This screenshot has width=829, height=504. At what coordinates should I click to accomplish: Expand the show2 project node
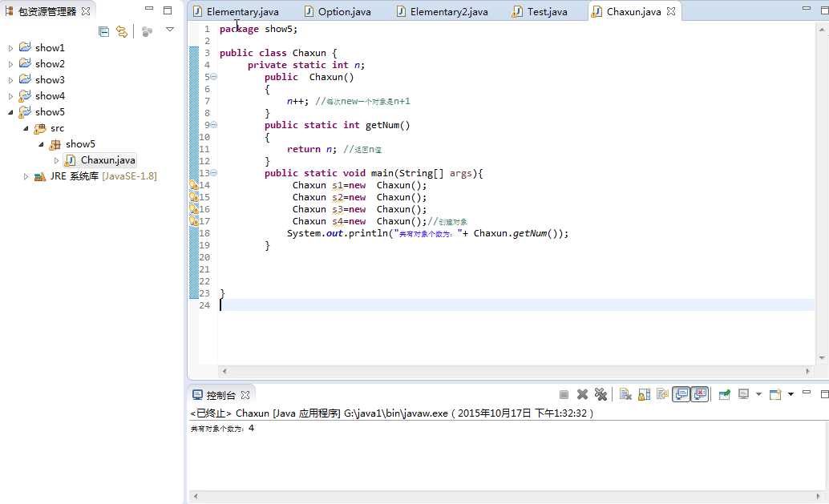[10, 64]
